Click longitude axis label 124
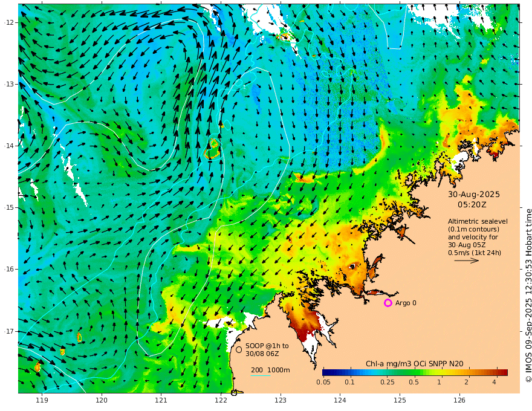 [x=340, y=400]
